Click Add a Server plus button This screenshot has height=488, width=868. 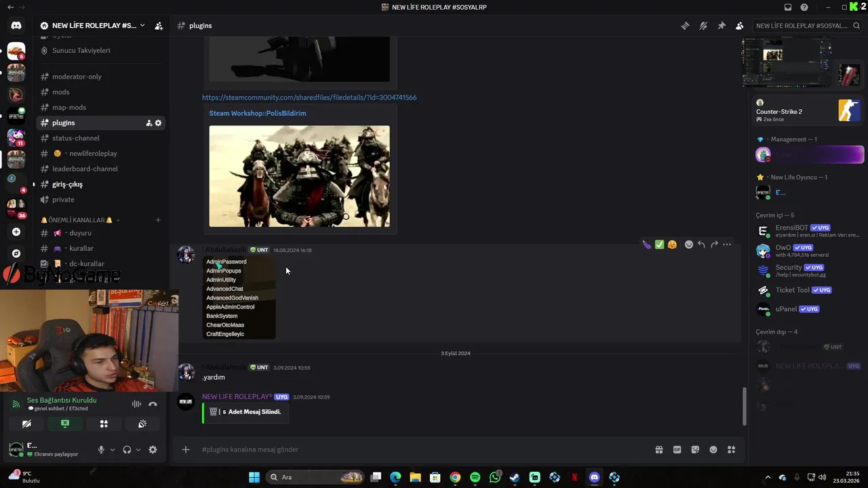tap(16, 232)
